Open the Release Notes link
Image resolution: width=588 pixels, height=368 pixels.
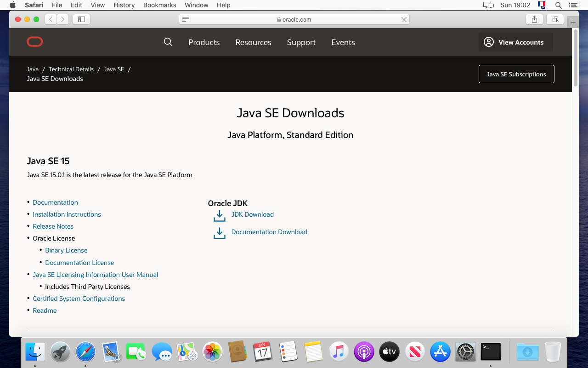[x=53, y=226]
